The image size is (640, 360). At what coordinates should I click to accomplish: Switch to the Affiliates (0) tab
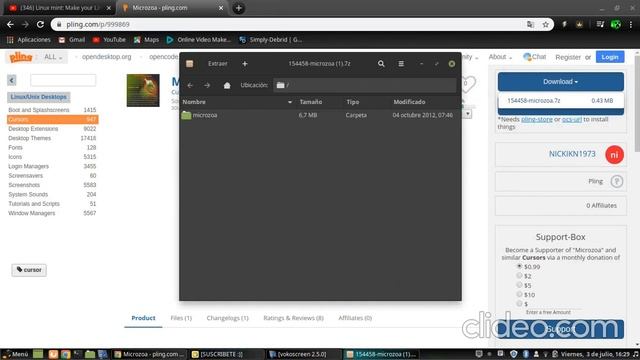pyautogui.click(x=355, y=318)
